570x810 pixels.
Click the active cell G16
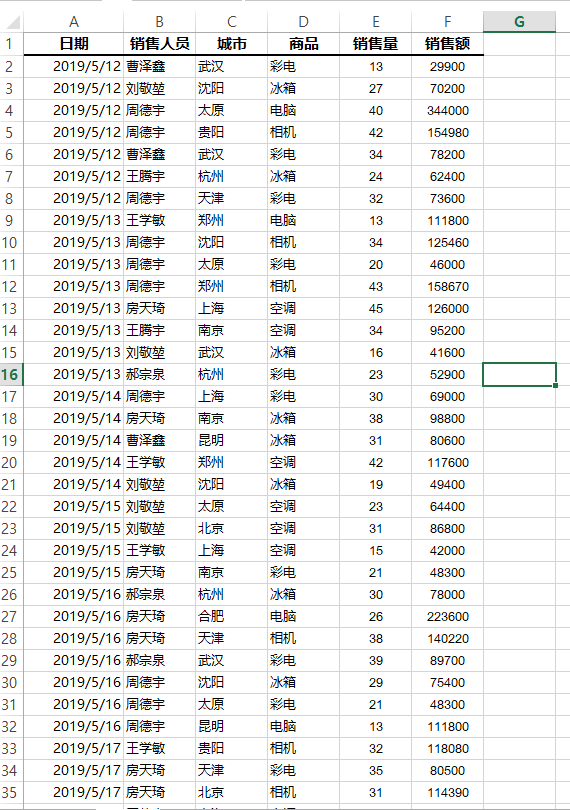pyautogui.click(x=519, y=375)
